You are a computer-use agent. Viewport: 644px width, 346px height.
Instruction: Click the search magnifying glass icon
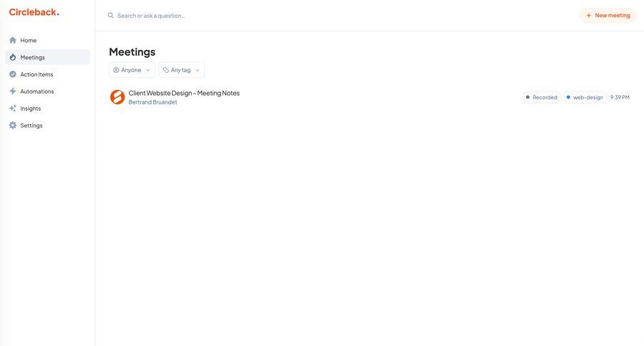(111, 15)
